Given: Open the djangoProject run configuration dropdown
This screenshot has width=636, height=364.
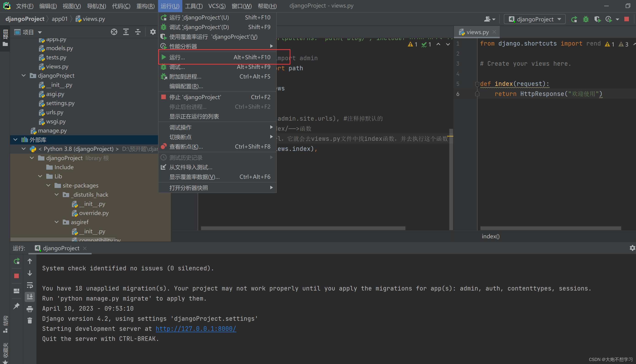Looking at the screenshot, I should [x=535, y=19].
